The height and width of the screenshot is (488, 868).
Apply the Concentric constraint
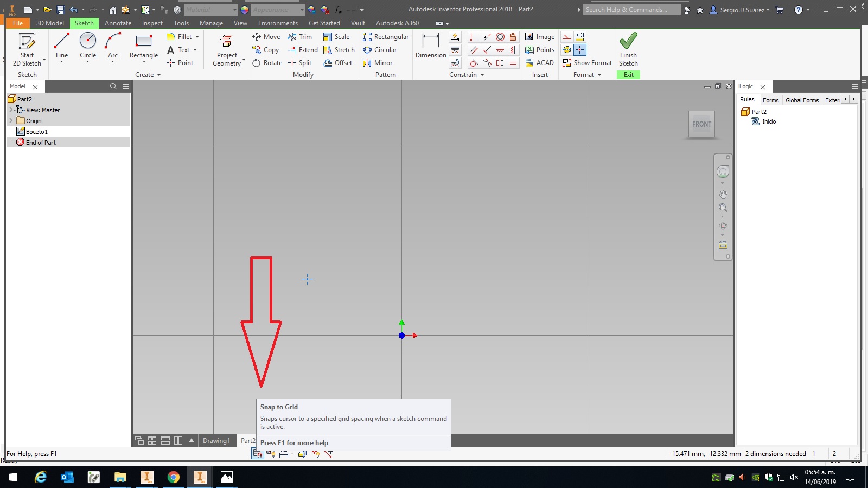(500, 36)
